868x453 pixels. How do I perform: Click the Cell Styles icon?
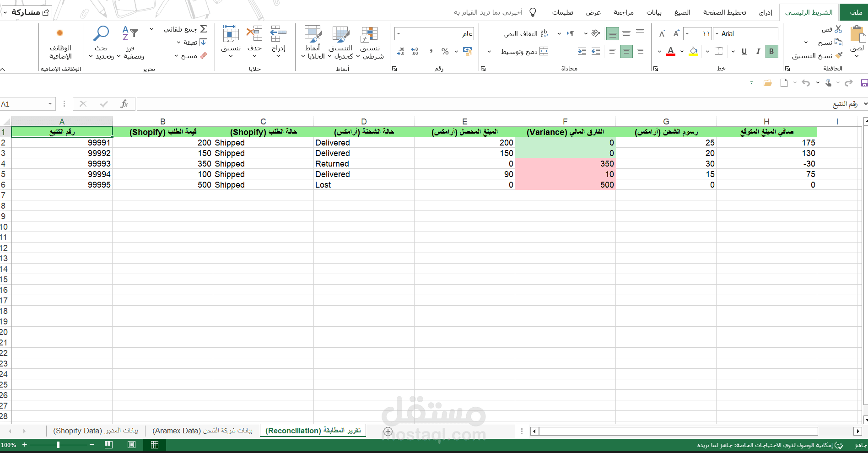[x=313, y=35]
